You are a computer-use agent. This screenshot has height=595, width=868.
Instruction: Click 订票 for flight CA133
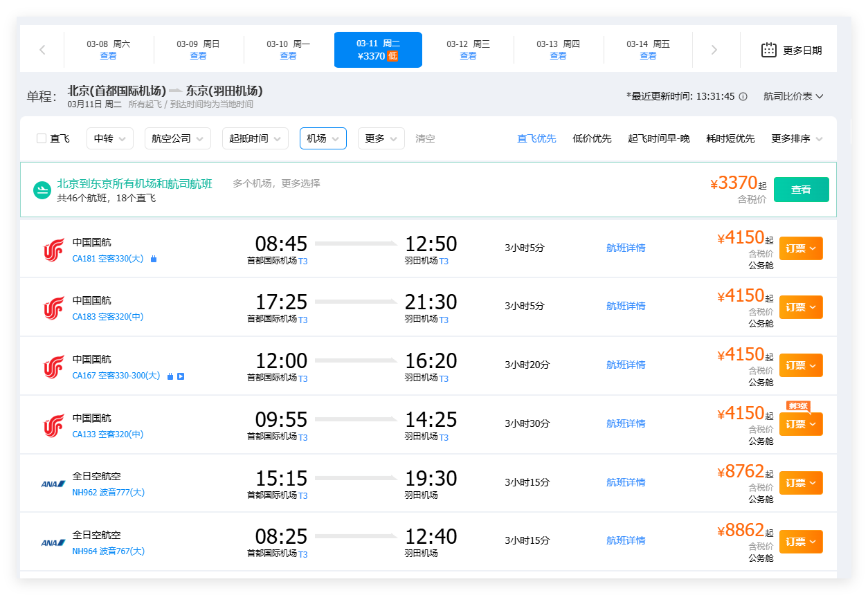(x=801, y=424)
